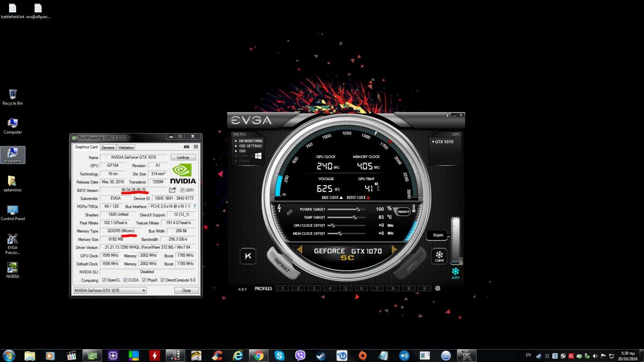Open the Control Panel desktop icon
Viewport: 644px width, 362px height.
pos(13,213)
